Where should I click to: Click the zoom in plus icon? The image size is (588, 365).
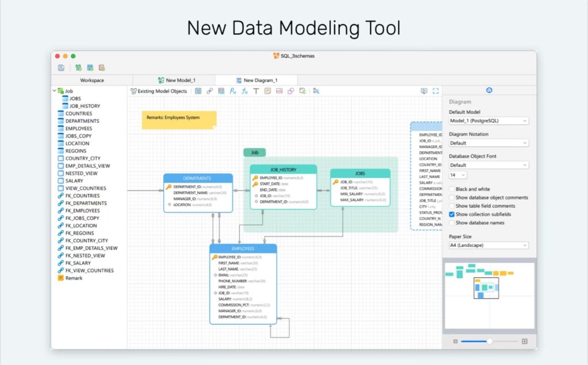pyautogui.click(x=524, y=341)
